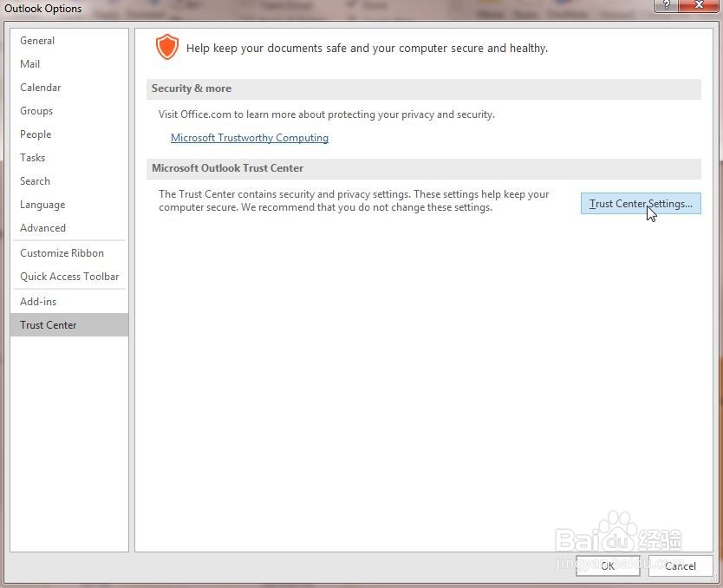This screenshot has height=588, width=723.
Task: Click the Trust Center Settings button
Action: (x=641, y=204)
